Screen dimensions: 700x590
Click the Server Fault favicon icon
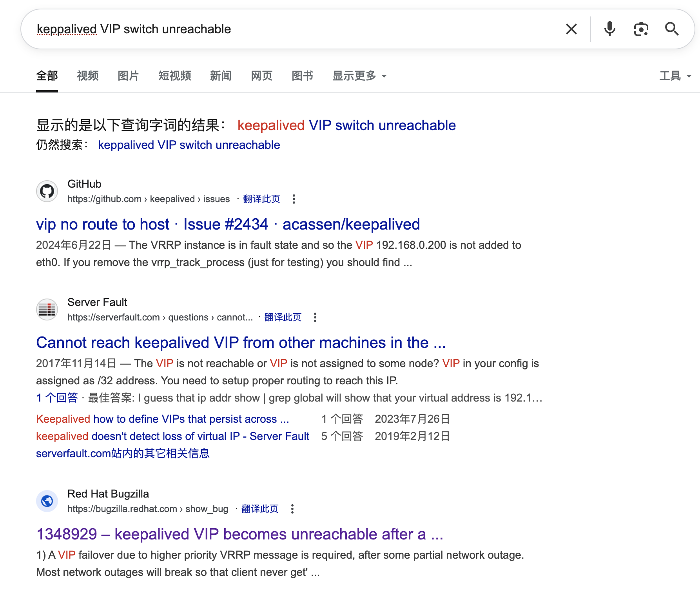click(47, 309)
